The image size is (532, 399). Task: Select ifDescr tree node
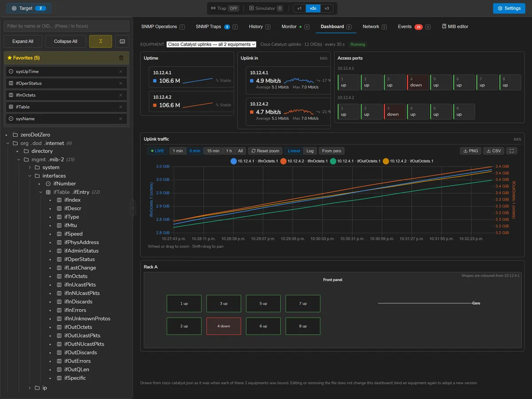tap(73, 208)
